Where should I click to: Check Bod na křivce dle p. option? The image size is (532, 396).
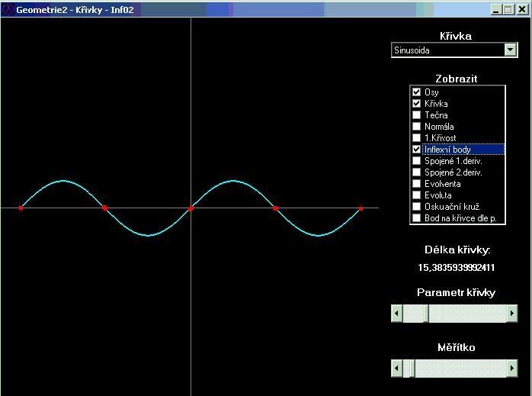click(416, 218)
